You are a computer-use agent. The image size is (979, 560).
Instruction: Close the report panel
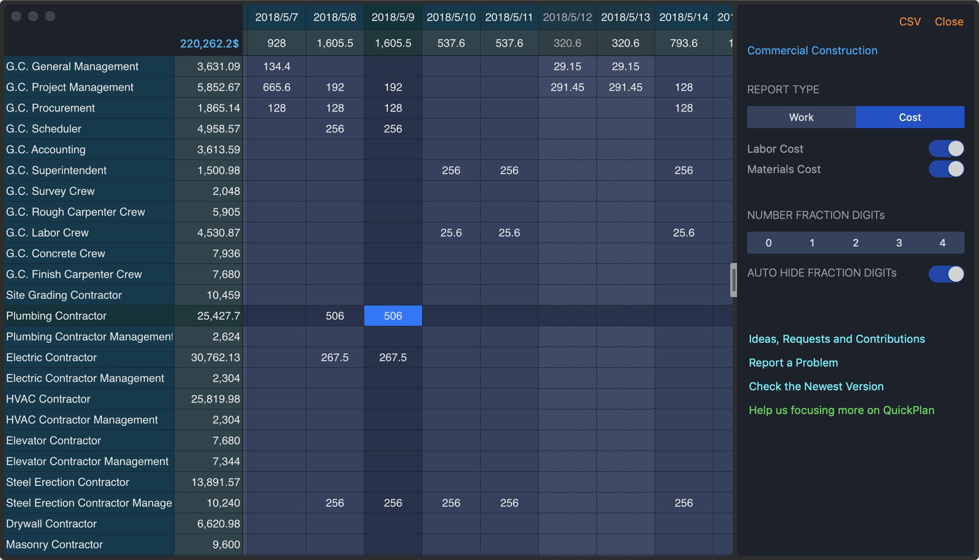click(x=948, y=22)
